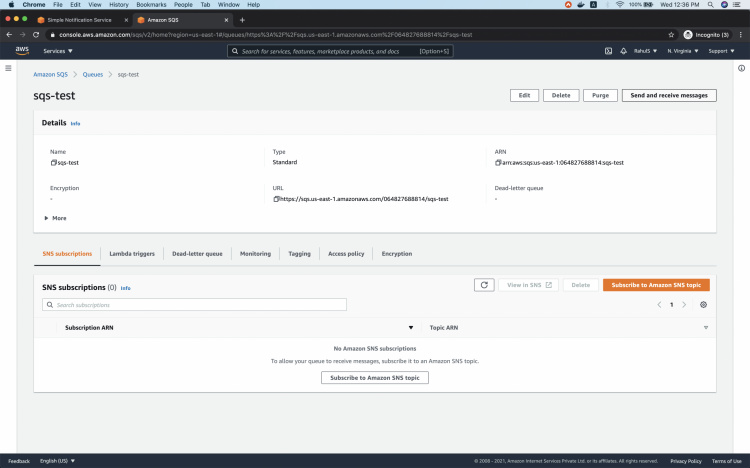This screenshot has height=468, width=750.
Task: Click the Purge queue button
Action: click(600, 95)
